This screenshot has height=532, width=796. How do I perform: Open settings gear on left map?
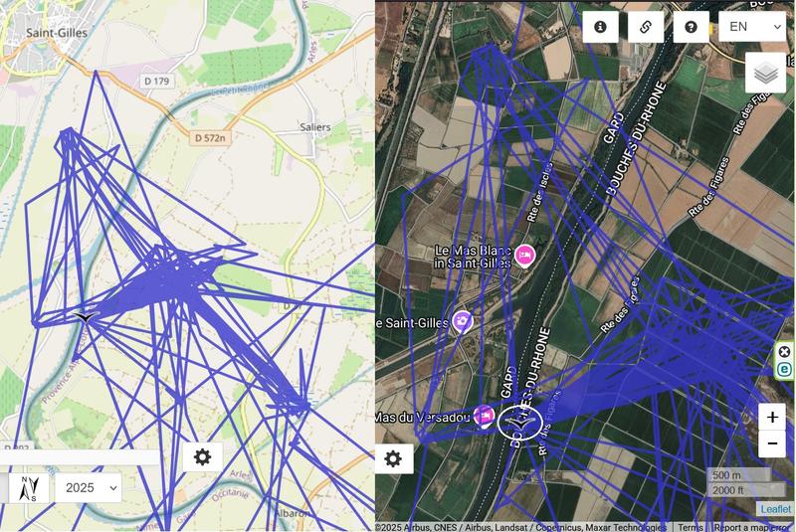(x=203, y=457)
